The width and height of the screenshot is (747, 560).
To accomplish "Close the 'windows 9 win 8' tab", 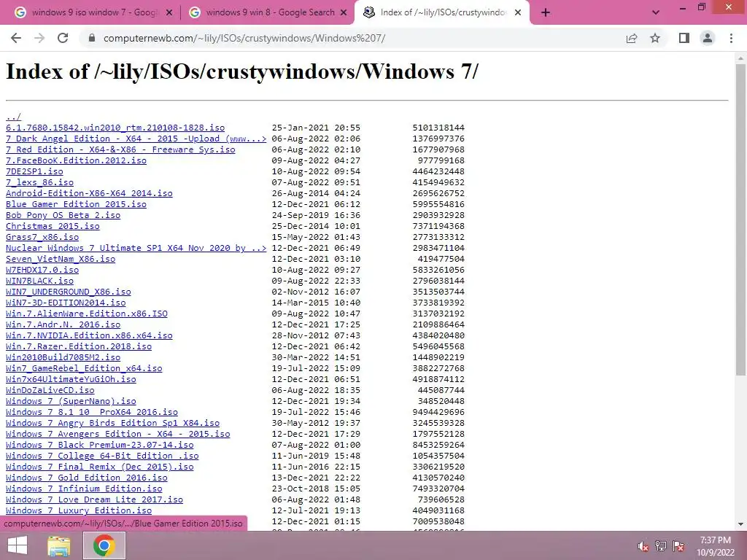I will pos(344,13).
